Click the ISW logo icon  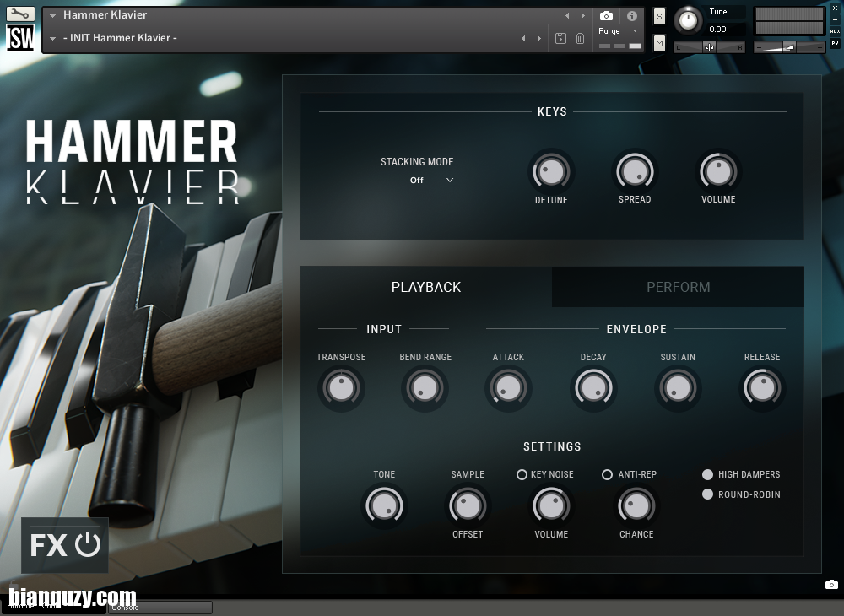(x=20, y=38)
